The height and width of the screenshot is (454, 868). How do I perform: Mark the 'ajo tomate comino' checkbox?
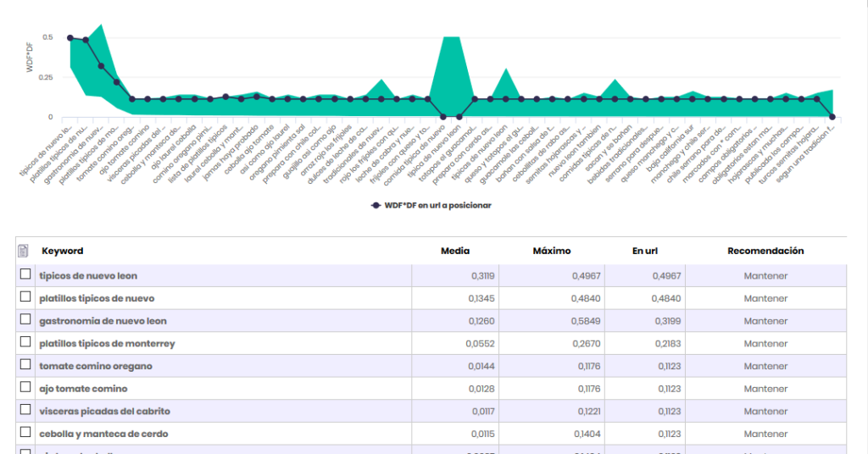[25, 388]
